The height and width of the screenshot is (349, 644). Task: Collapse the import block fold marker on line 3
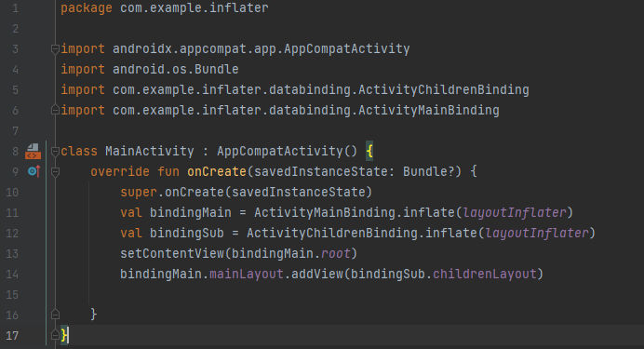(55, 49)
